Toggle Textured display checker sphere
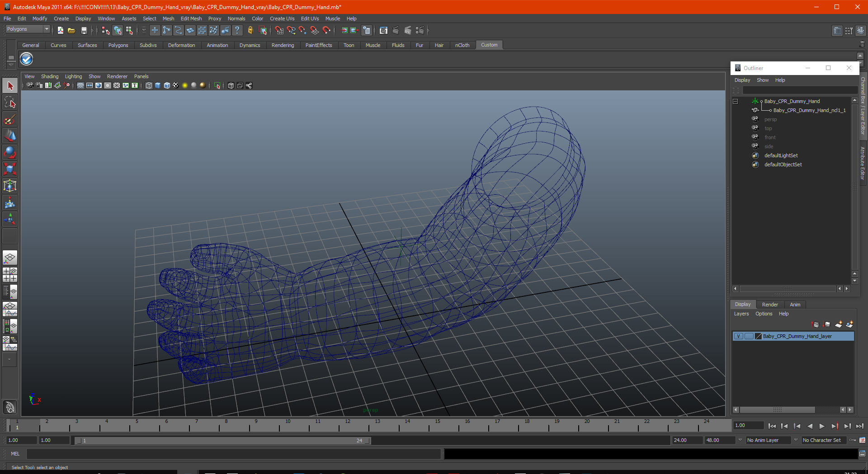 coord(176,85)
